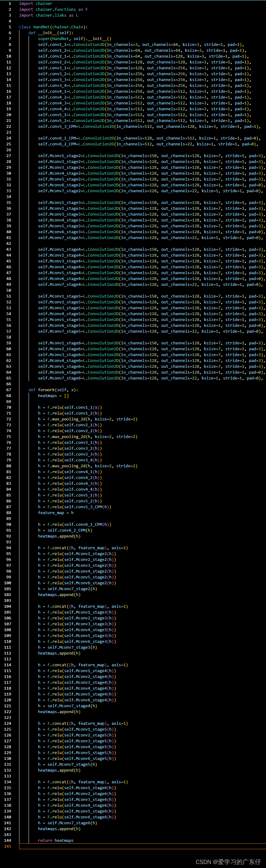Click 'def forwork(self, x):' method header
The image size is (266, 868).
[53, 390]
